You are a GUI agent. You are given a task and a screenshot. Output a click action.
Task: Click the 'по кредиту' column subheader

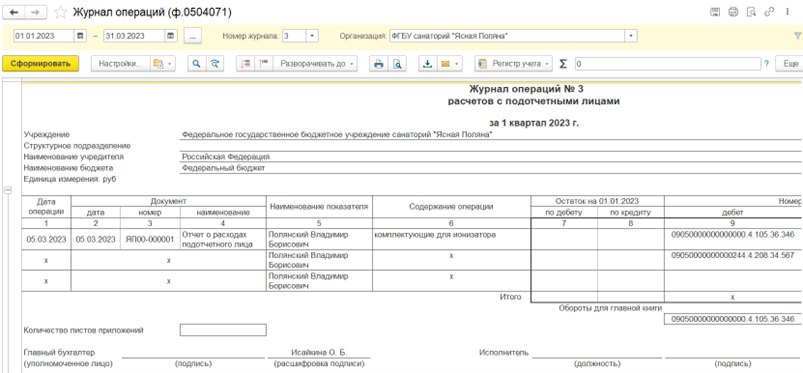pos(631,212)
